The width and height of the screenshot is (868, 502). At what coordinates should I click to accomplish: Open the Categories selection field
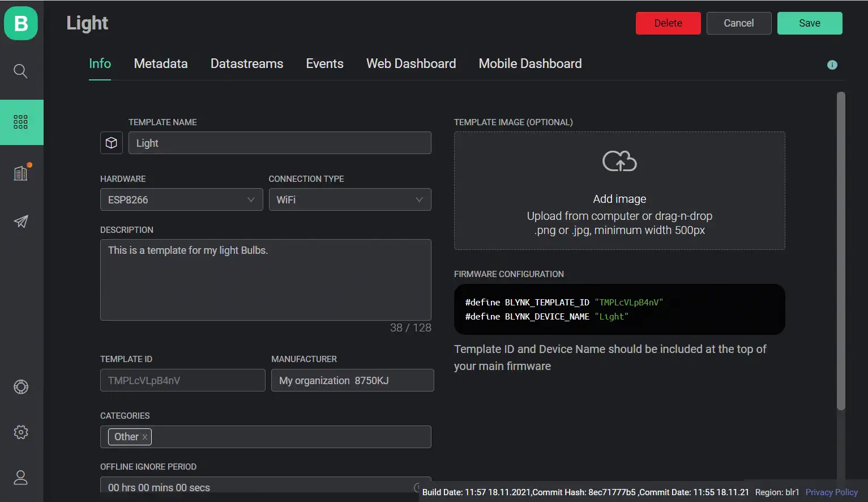coord(289,437)
